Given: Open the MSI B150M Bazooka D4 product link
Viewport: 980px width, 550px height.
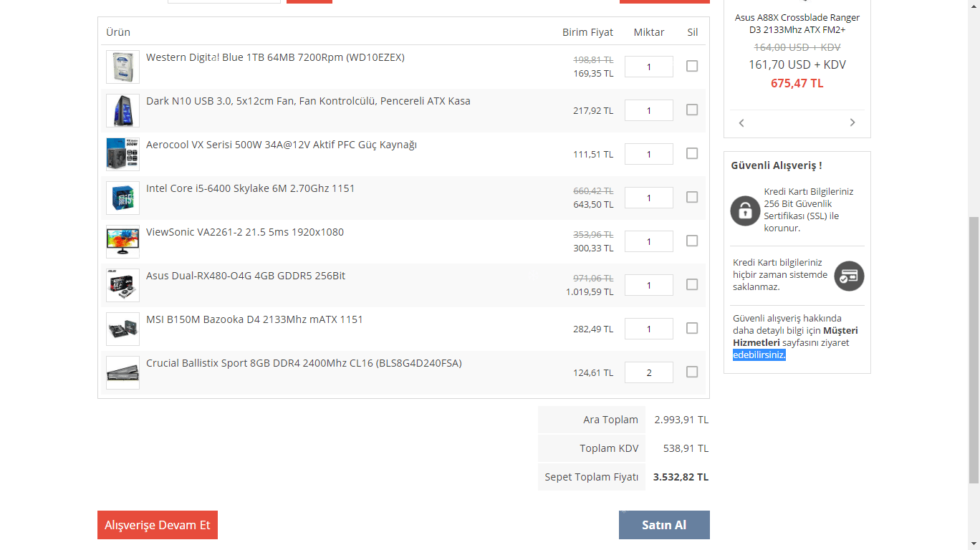Looking at the screenshot, I should (x=254, y=319).
